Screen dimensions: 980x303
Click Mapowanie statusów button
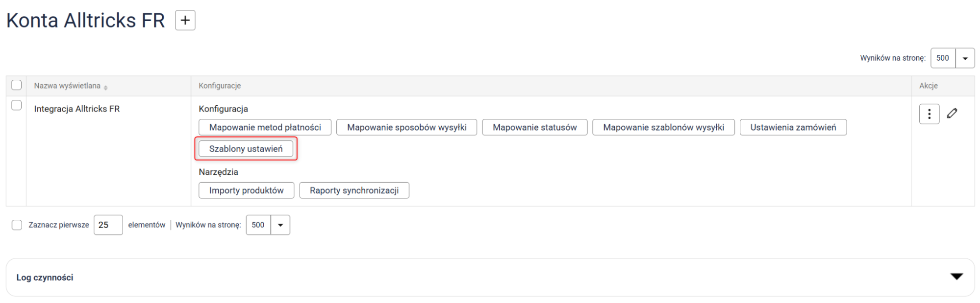click(x=534, y=127)
